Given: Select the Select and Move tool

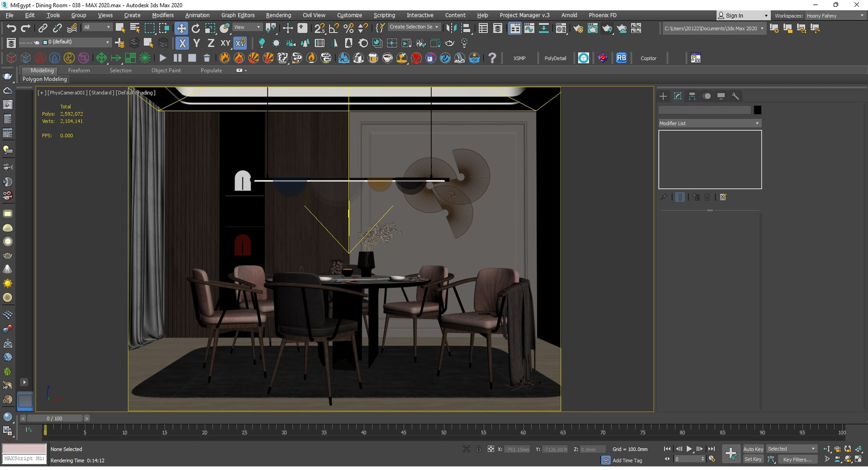Looking at the screenshot, I should (181, 27).
